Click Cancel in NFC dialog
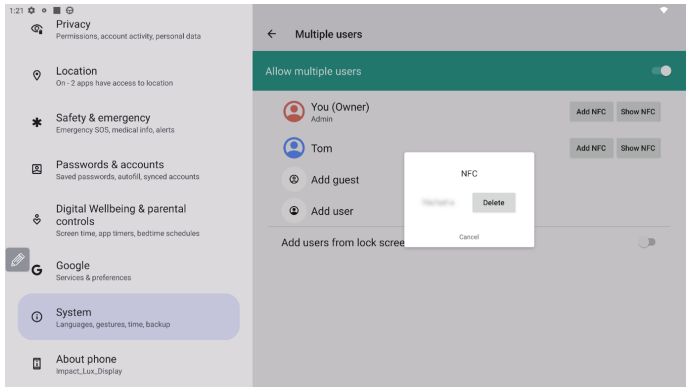690x391 pixels. click(469, 237)
